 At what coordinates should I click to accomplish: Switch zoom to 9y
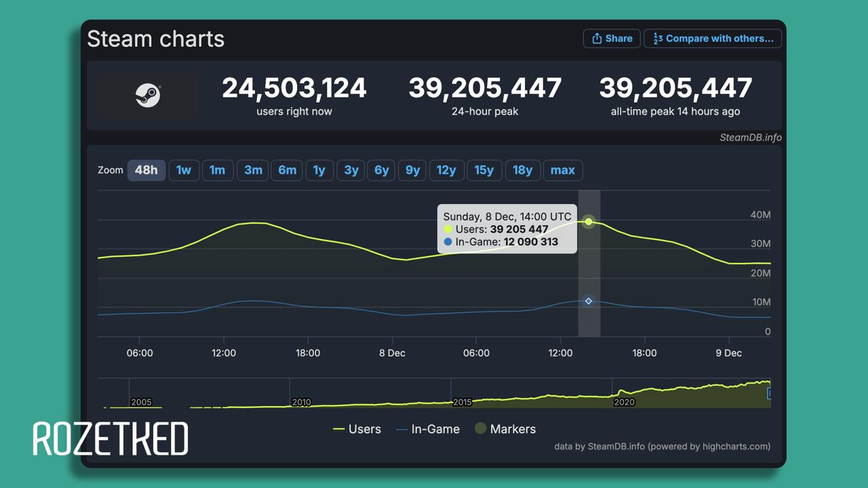pyautogui.click(x=413, y=170)
